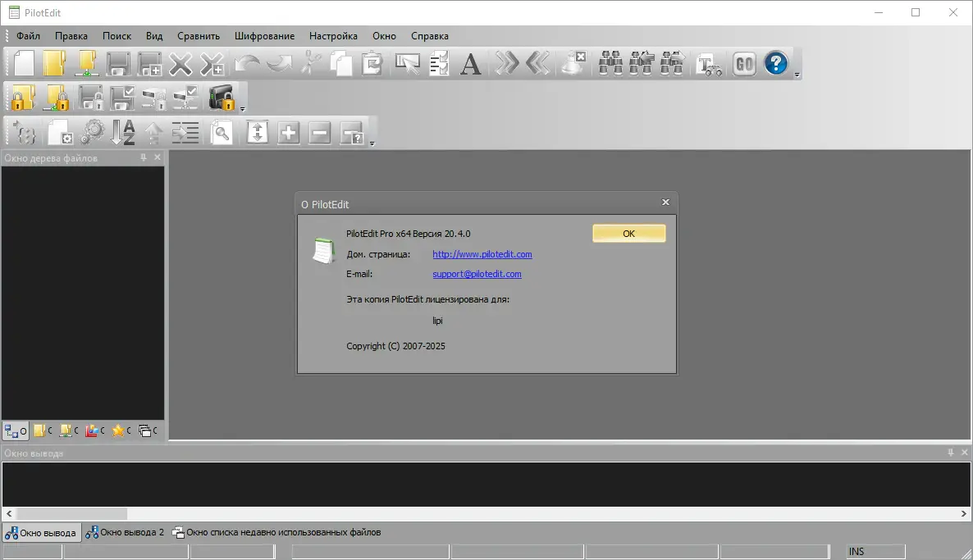Select the star favorites tab in file tree panel
The width and height of the screenshot is (973, 560).
point(121,430)
